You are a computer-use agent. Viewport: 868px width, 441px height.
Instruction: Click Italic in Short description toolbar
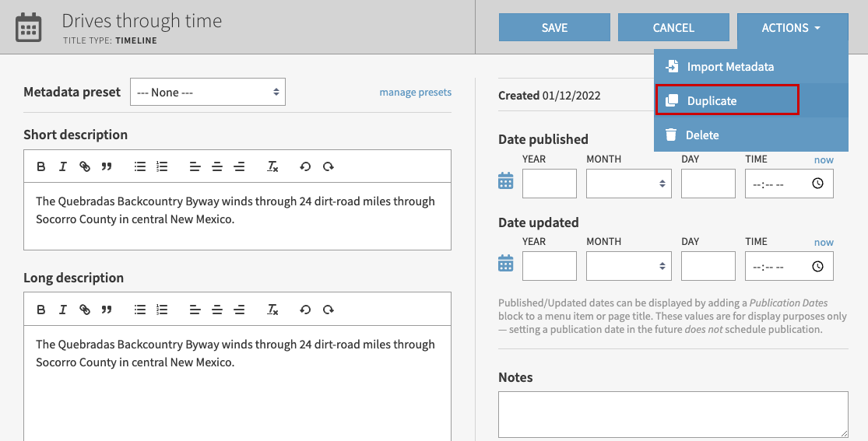[x=62, y=166]
